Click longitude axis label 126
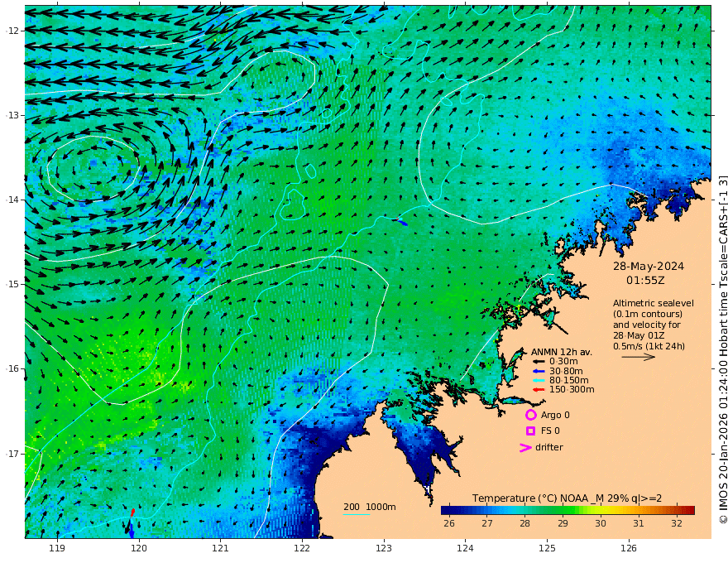Image resolution: width=728 pixels, height=563 pixels. click(629, 548)
